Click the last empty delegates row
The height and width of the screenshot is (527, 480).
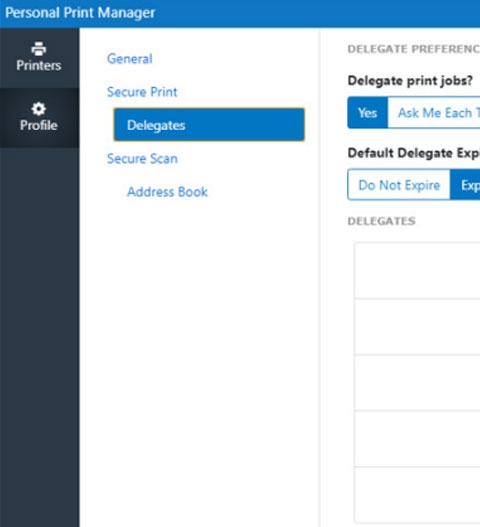(x=417, y=495)
